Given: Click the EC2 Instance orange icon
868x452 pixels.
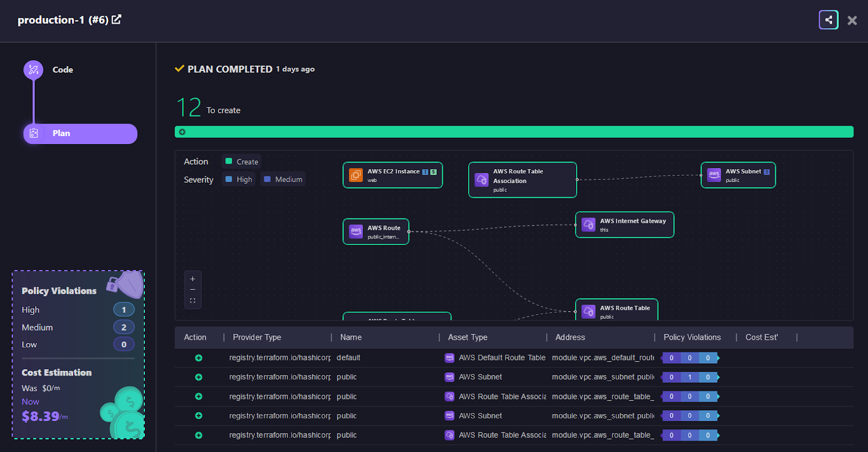Looking at the screenshot, I should point(356,175).
